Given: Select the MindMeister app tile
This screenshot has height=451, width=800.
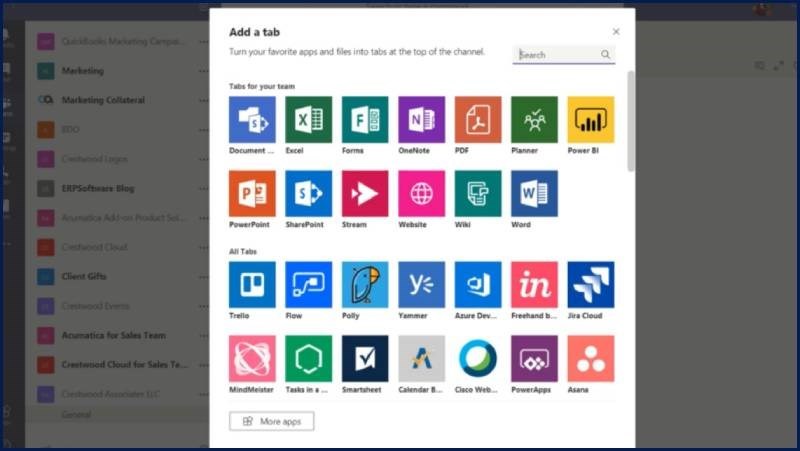Looking at the screenshot, I should [x=252, y=359].
